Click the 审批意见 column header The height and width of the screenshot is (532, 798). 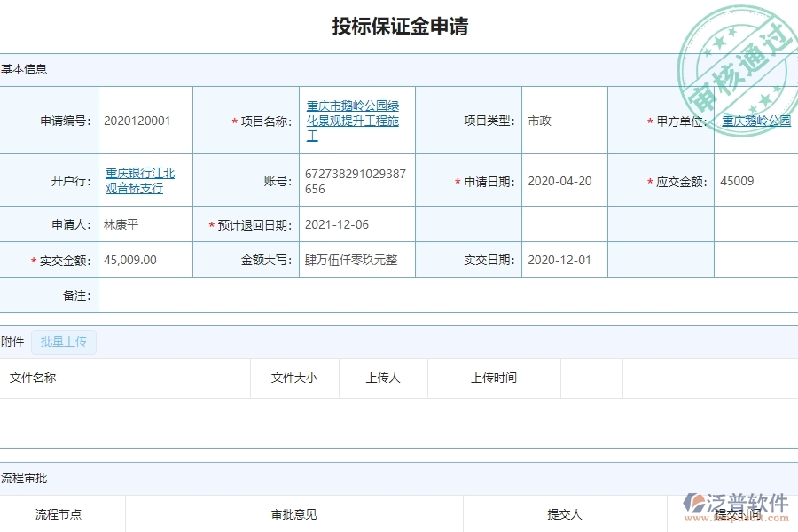tap(293, 514)
